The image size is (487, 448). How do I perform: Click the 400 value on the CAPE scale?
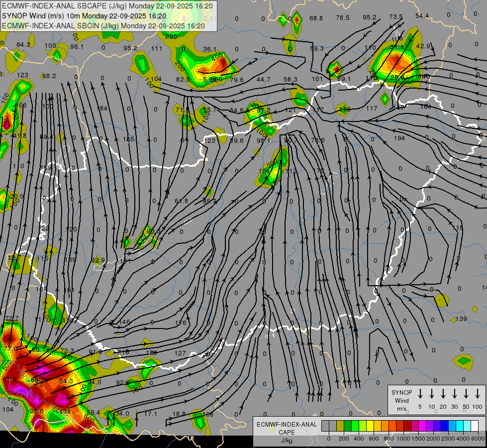[359, 439]
